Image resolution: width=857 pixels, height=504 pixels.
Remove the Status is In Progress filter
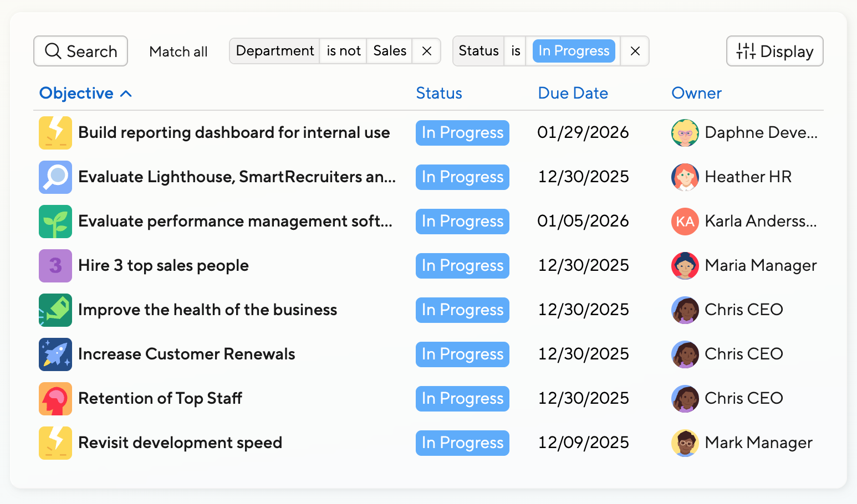tap(635, 51)
